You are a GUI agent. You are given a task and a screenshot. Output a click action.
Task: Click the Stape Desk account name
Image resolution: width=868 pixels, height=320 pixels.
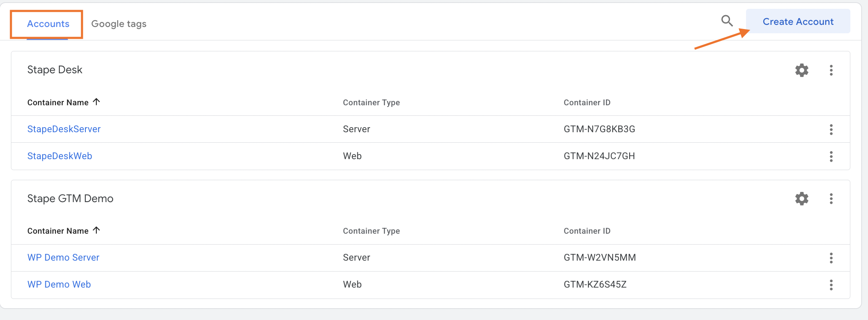click(x=55, y=69)
